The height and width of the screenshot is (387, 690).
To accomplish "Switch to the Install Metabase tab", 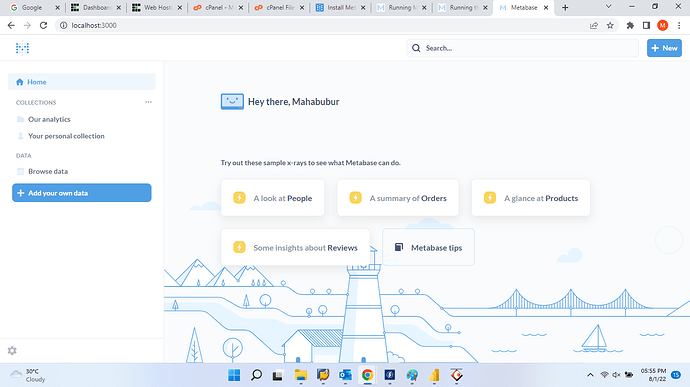I will 341,7.
